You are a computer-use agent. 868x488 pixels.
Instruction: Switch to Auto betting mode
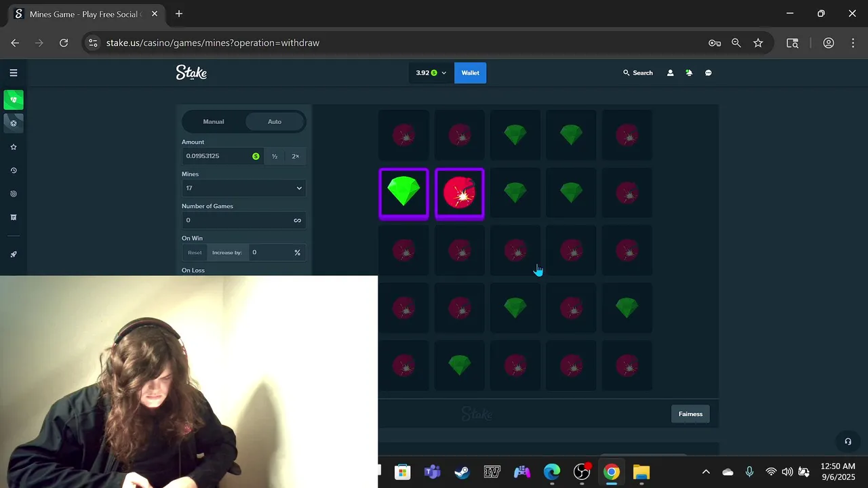pyautogui.click(x=275, y=121)
